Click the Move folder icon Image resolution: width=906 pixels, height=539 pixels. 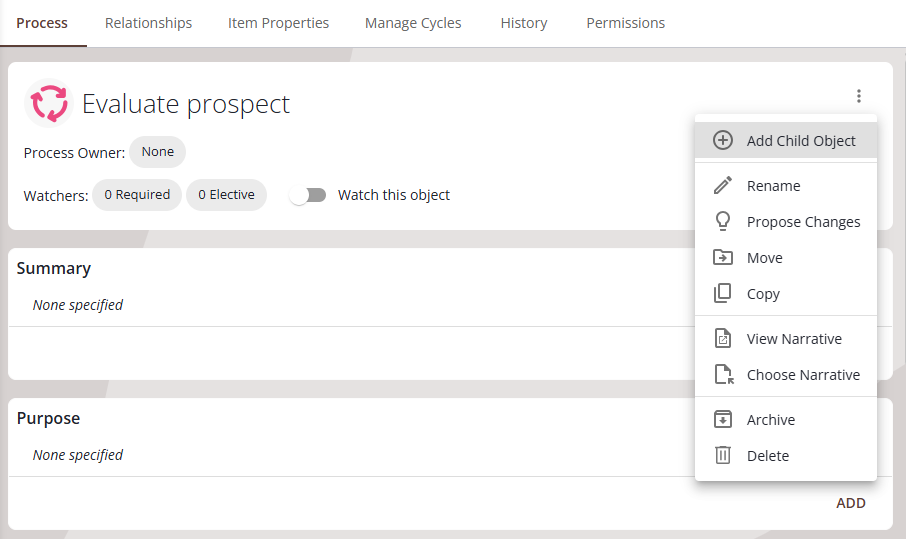click(723, 258)
